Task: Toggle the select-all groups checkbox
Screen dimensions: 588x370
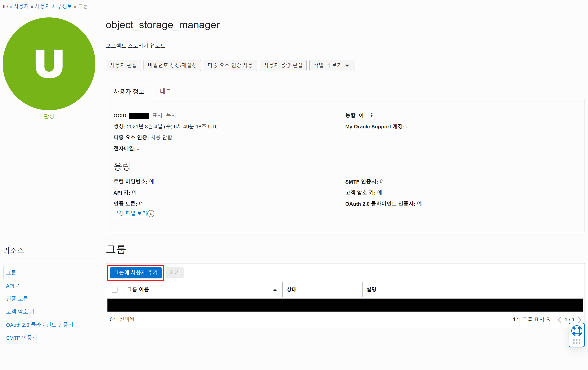Action: 115,290
